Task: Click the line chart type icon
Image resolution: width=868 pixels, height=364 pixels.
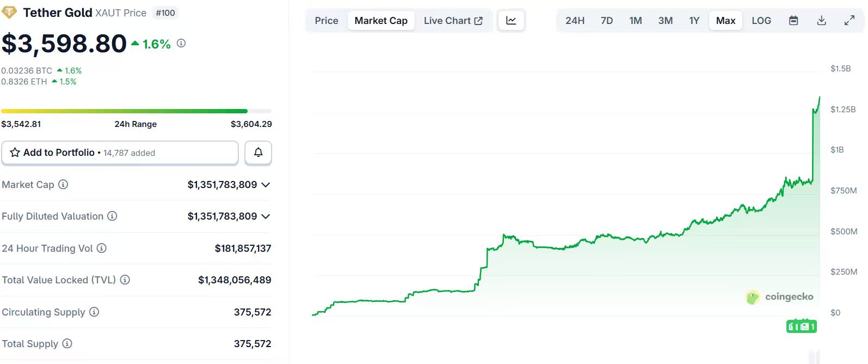Action: [x=511, y=21]
